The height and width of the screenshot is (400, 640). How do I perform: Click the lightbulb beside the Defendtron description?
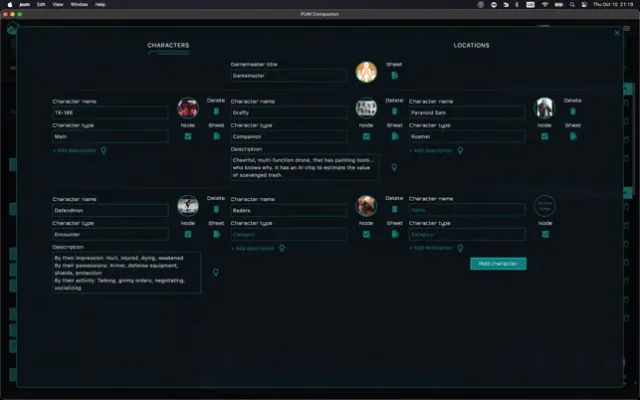216,271
